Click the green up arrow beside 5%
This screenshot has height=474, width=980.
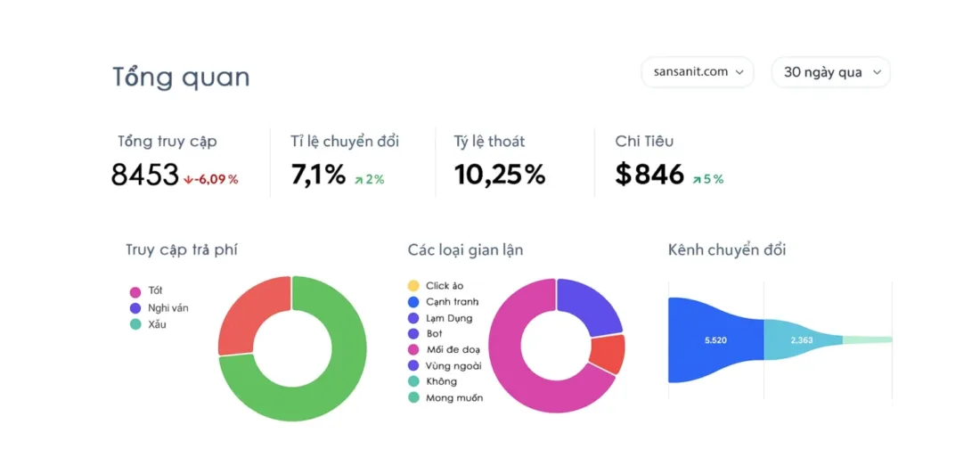[697, 179]
